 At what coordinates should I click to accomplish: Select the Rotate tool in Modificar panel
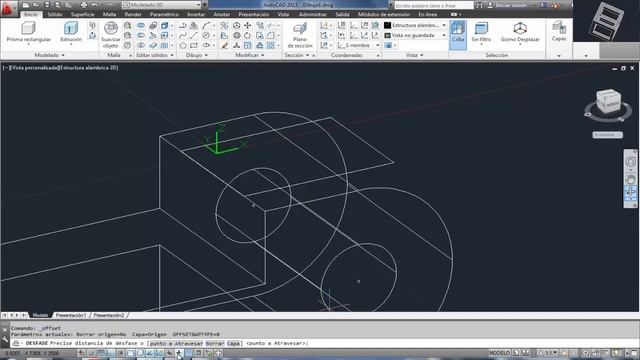click(x=248, y=36)
